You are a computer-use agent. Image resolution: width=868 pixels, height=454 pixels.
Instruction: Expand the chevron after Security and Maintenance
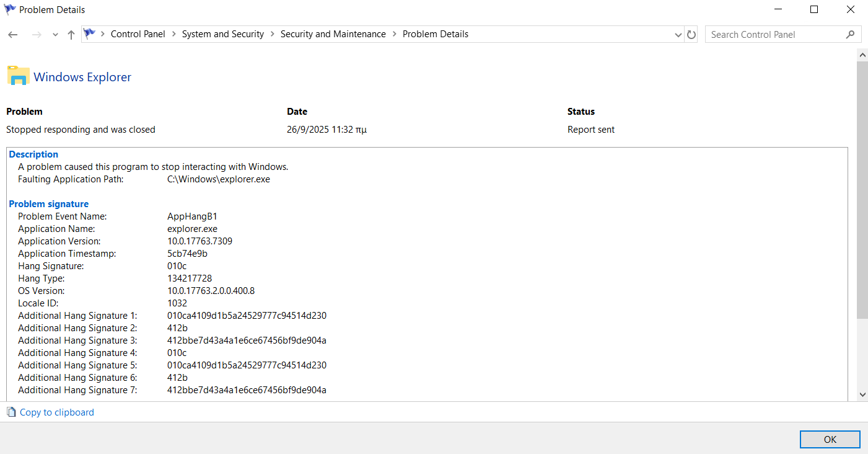[395, 34]
